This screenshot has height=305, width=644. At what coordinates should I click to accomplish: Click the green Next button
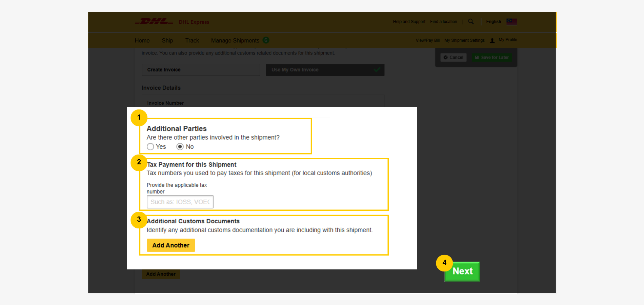[x=462, y=271]
